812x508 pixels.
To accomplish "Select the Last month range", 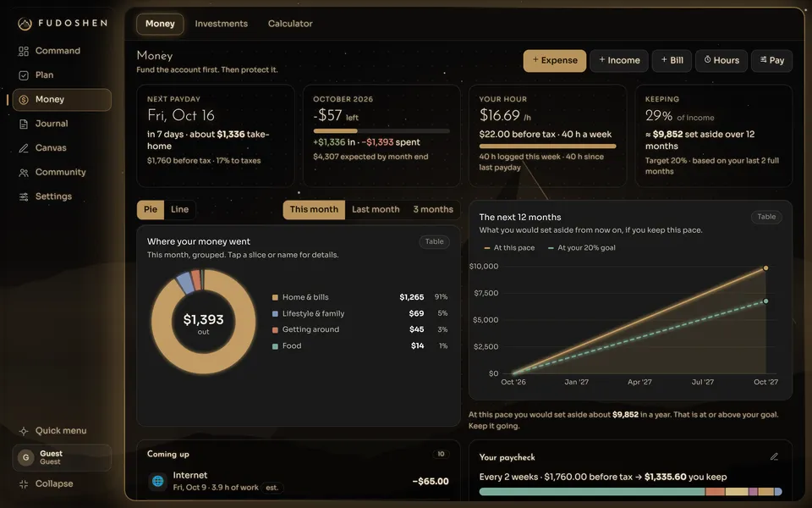I will click(x=376, y=209).
